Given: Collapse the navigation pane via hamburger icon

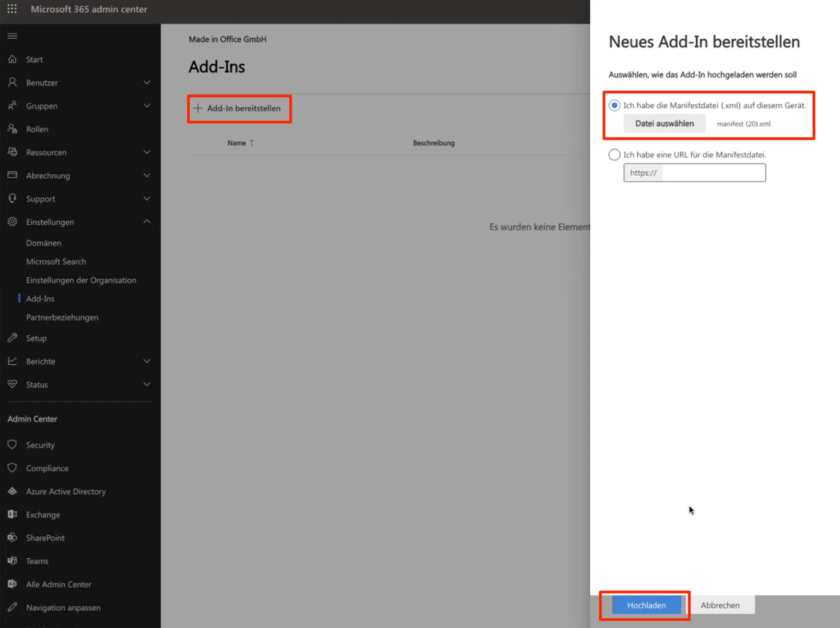Looking at the screenshot, I should click(x=12, y=35).
